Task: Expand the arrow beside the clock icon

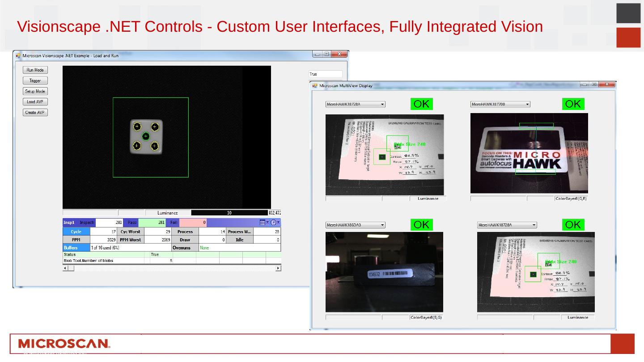Action: pyautogui.click(x=279, y=222)
